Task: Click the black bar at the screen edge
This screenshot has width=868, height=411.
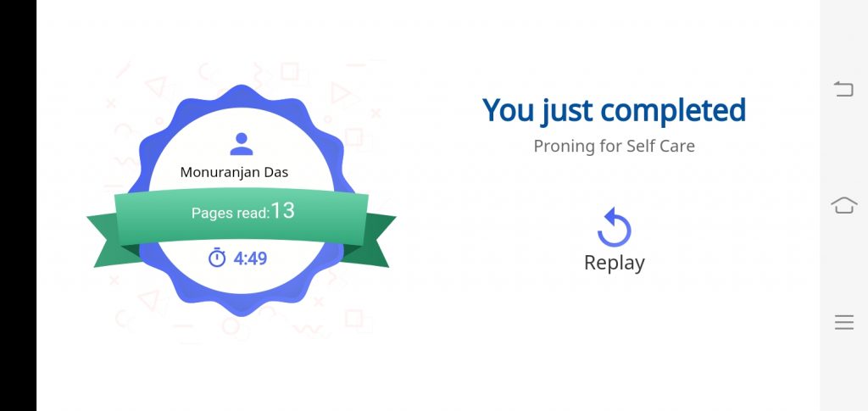Action: (19, 205)
